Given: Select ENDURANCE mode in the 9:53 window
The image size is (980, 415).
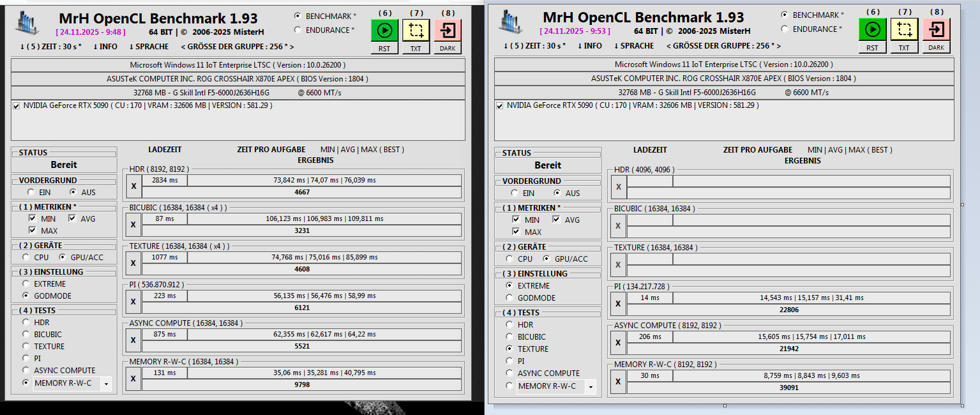Looking at the screenshot, I should [x=785, y=29].
